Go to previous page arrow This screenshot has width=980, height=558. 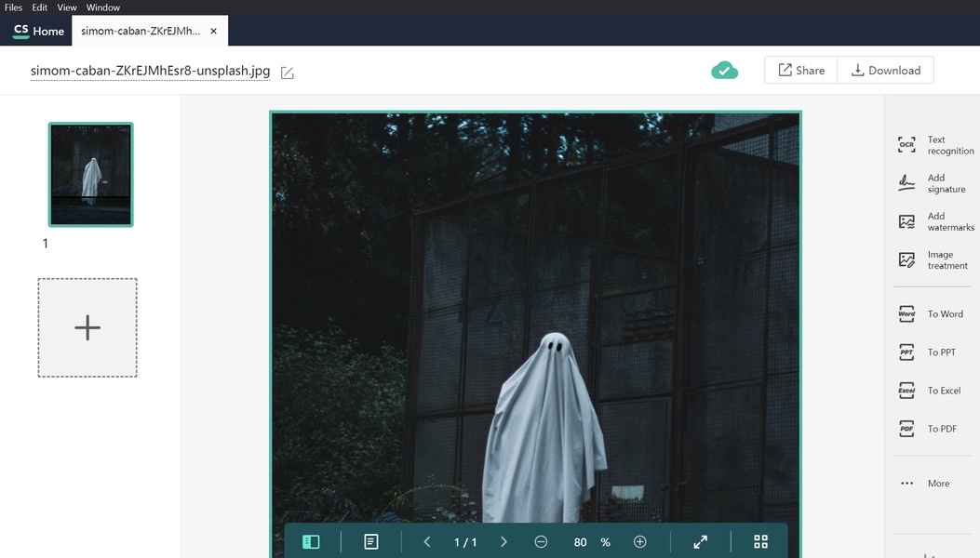[427, 542]
